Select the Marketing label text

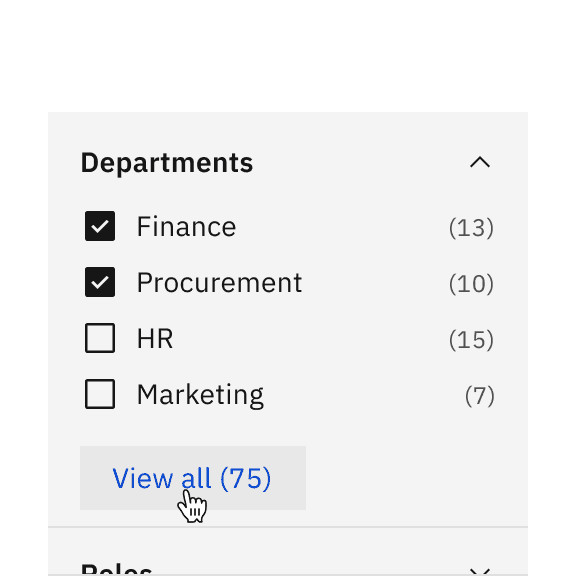(200, 395)
